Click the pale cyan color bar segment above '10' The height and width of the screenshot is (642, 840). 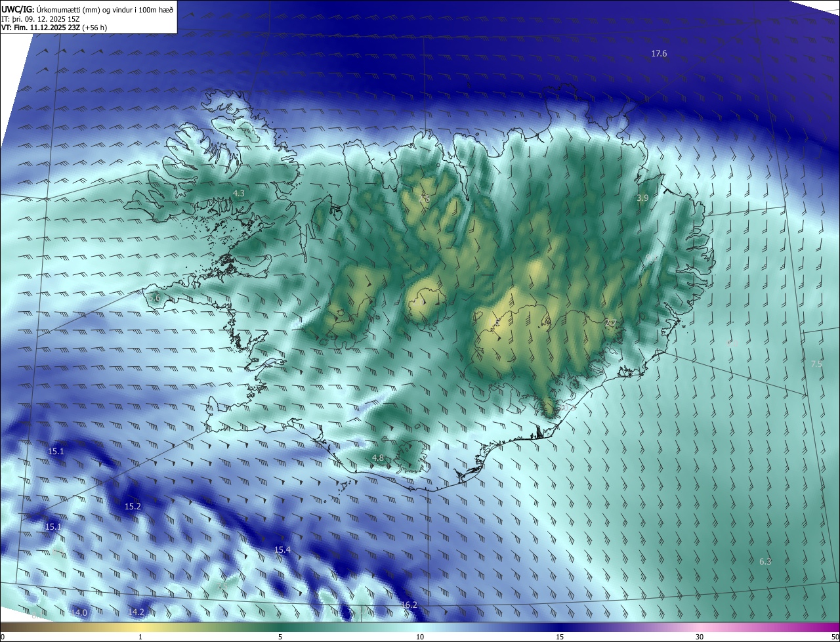pyautogui.click(x=420, y=627)
